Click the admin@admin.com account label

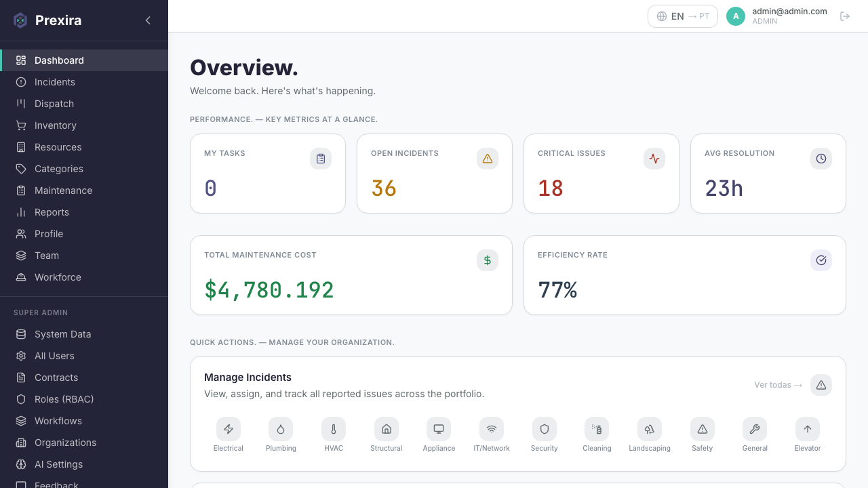789,12
